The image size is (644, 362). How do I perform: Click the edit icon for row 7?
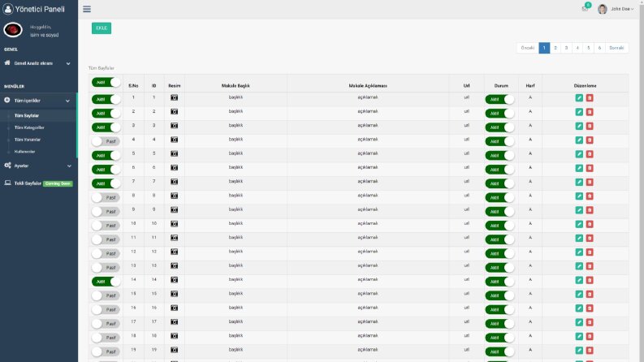pos(579,182)
